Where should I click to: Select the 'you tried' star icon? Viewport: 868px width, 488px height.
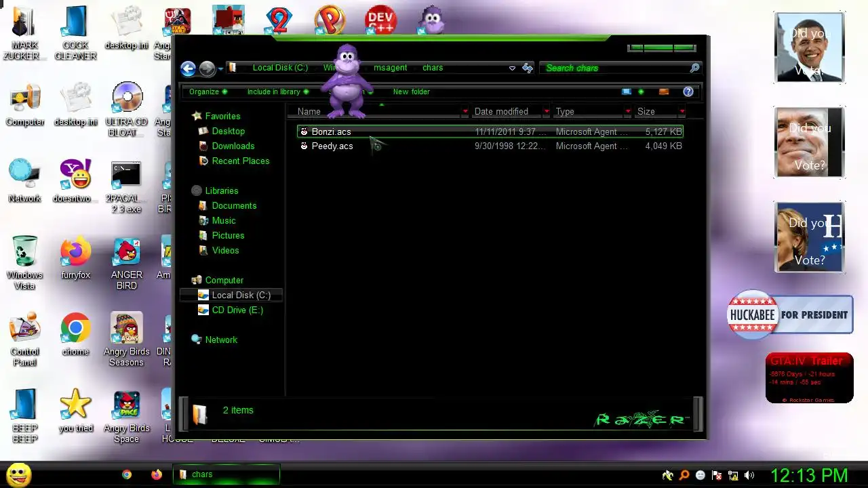point(75,411)
